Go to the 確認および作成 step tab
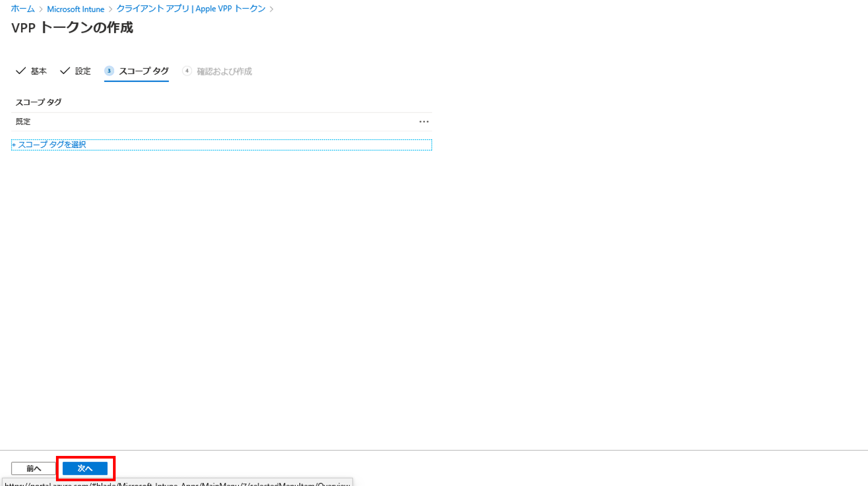This screenshot has height=486, width=868. 224,71
